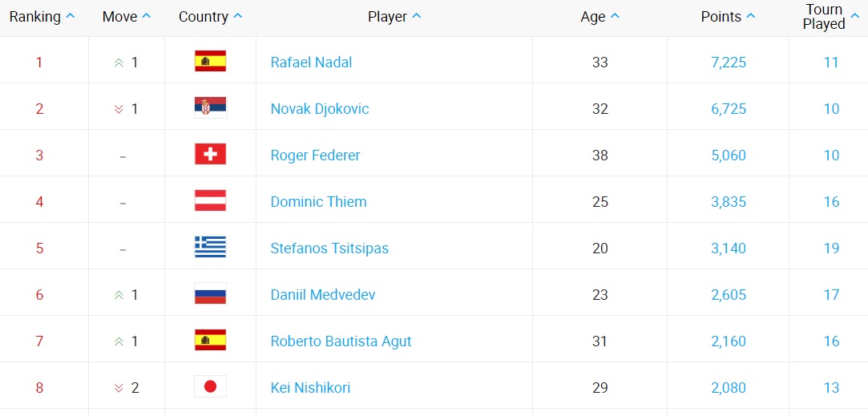Viewport: 868px width, 416px height.
Task: Sort by Move column arrow
Action: 146,17
